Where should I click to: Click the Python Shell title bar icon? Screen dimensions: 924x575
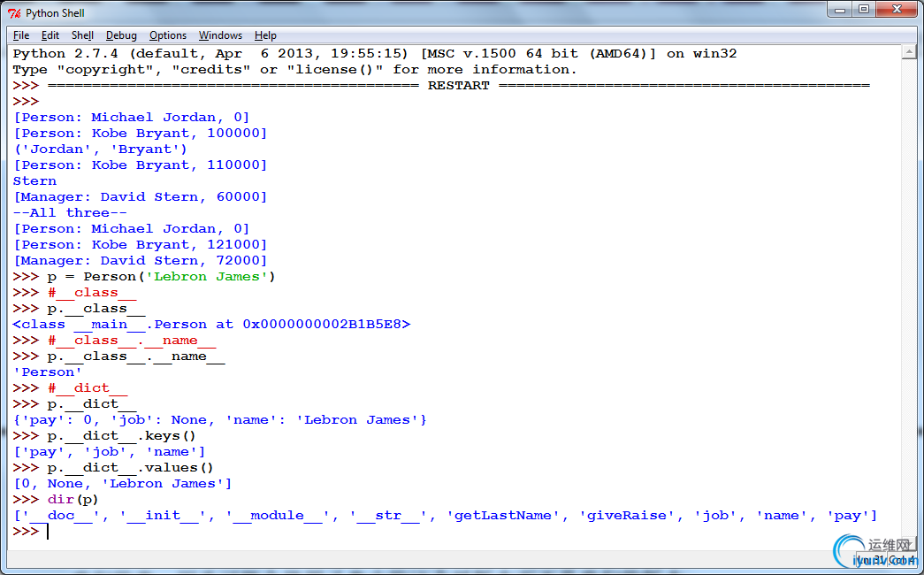pos(14,13)
